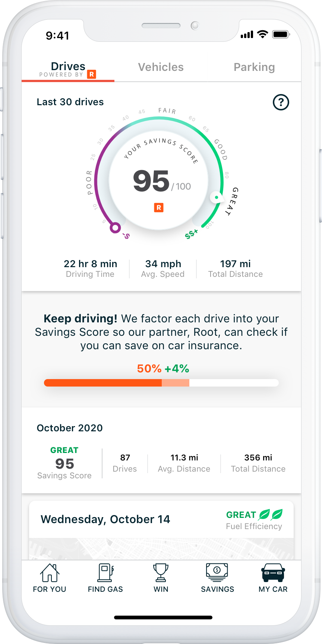Tap the 95 out of 100 score dial
This screenshot has width=322, height=644.
click(x=159, y=181)
